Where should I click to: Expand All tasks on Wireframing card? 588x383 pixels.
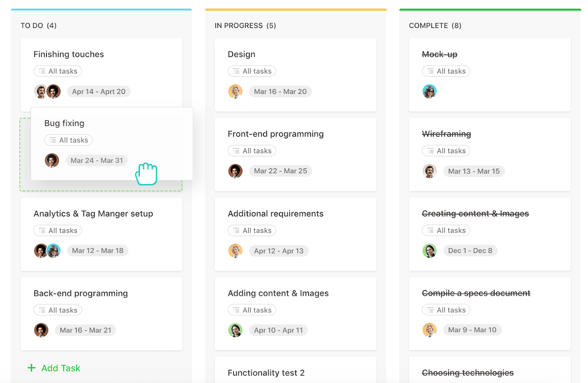pyautogui.click(x=446, y=151)
